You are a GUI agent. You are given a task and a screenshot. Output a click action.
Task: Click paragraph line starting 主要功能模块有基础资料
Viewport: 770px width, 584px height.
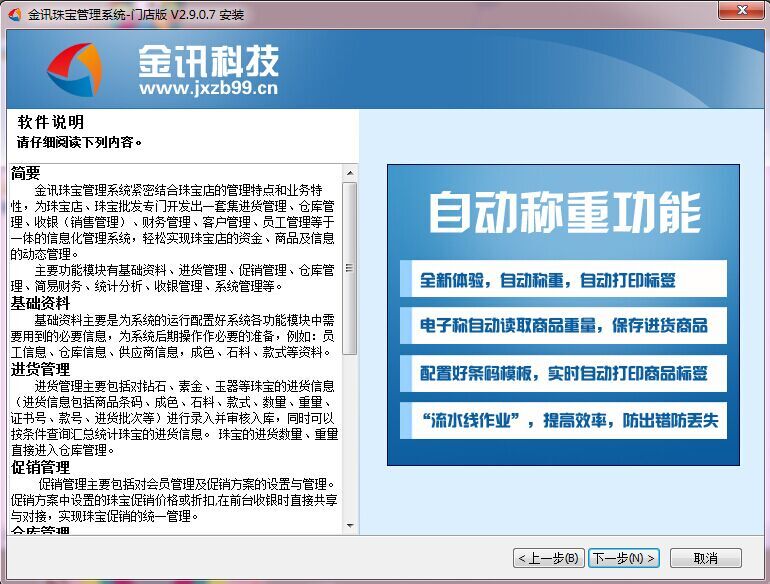tap(184, 270)
